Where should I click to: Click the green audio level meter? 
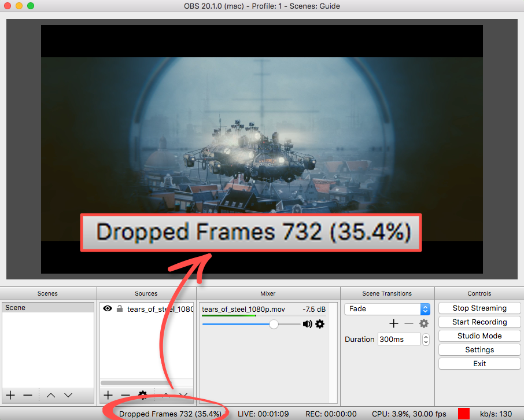click(228, 315)
